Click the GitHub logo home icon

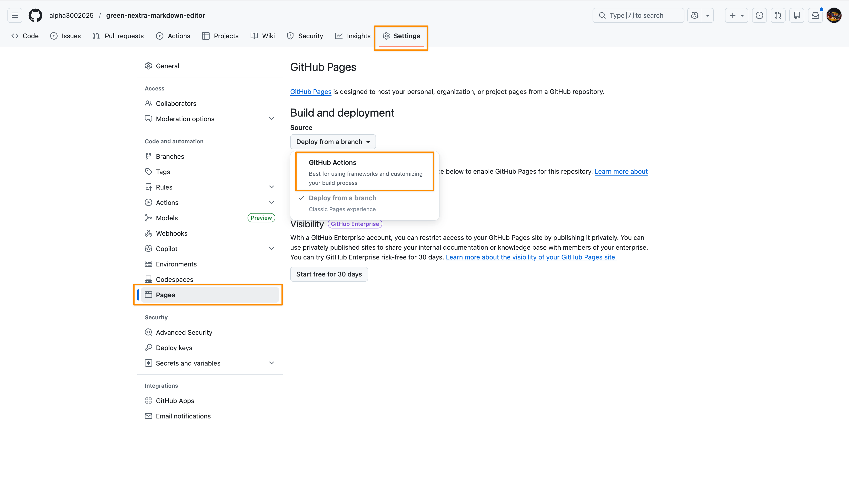35,15
